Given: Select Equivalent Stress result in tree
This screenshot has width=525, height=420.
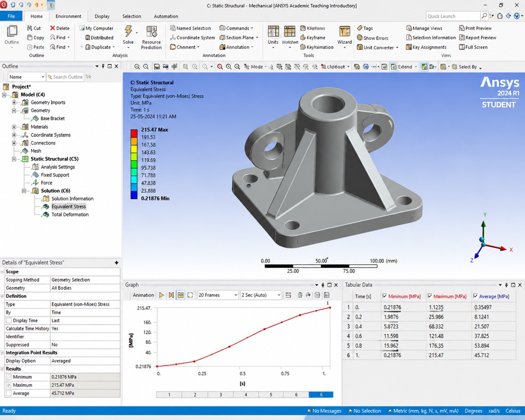Looking at the screenshot, I should point(69,207).
